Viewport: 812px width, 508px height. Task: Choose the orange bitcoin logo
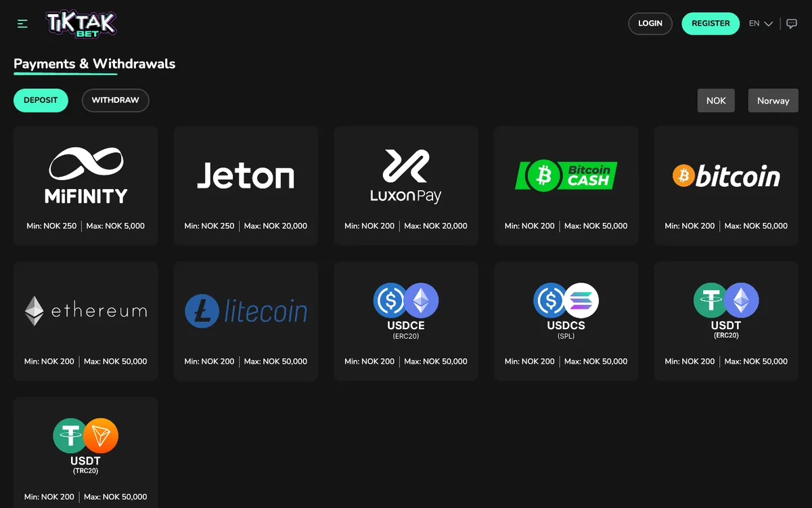coord(726,177)
